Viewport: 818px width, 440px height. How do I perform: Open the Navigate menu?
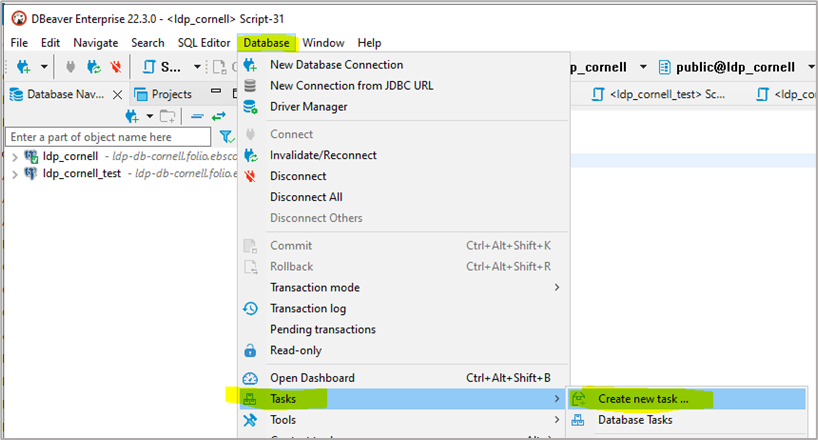(95, 43)
